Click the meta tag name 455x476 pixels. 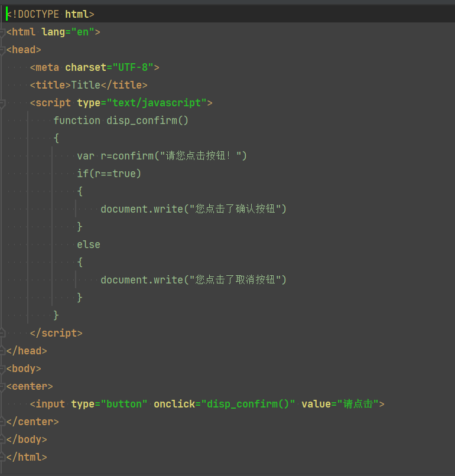pyautogui.click(x=47, y=67)
